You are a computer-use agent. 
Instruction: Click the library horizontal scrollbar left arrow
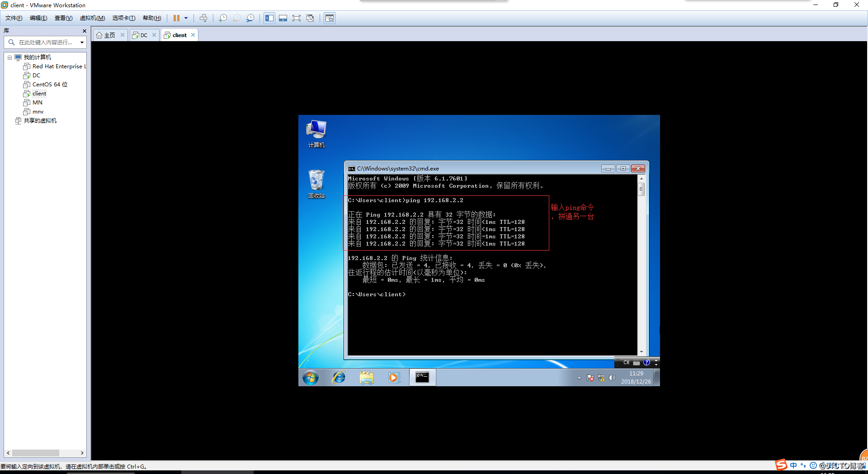coord(8,453)
